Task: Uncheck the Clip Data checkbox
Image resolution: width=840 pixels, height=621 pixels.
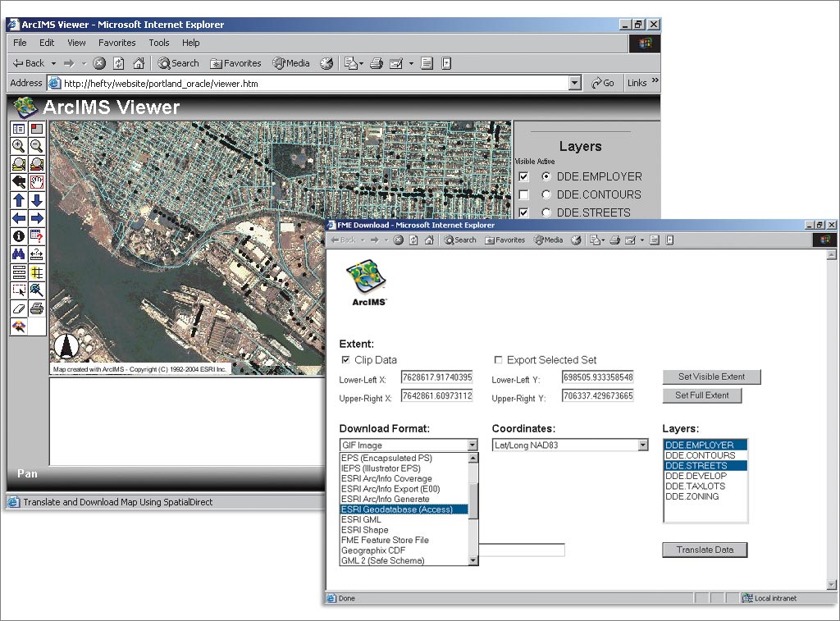Action: point(345,359)
